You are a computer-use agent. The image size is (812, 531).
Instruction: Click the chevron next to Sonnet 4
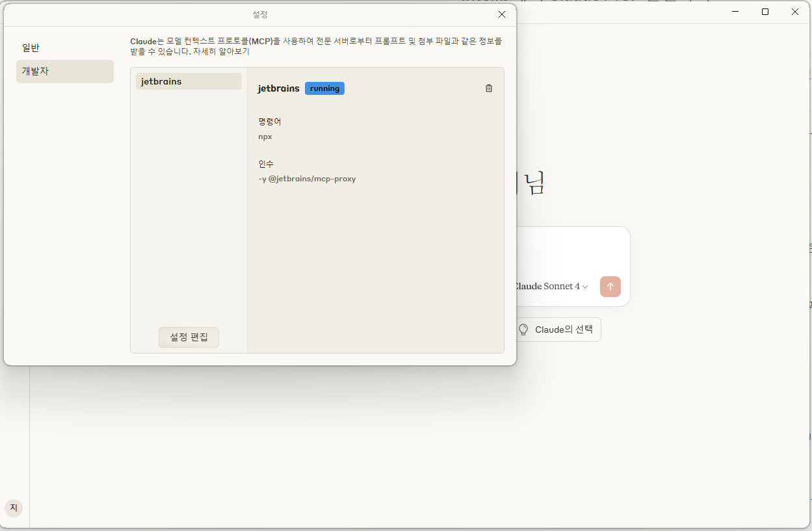pos(585,287)
